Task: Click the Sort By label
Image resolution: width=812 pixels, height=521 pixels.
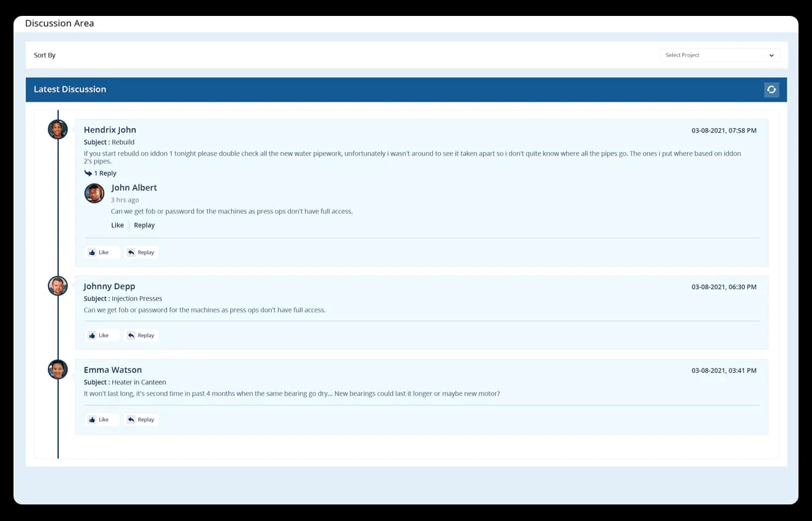Action: (x=45, y=55)
